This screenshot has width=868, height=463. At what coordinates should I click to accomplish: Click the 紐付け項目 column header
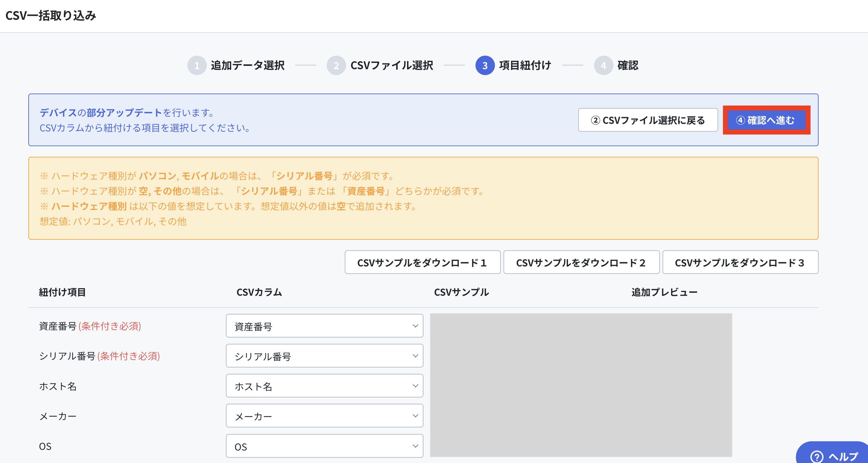[62, 292]
